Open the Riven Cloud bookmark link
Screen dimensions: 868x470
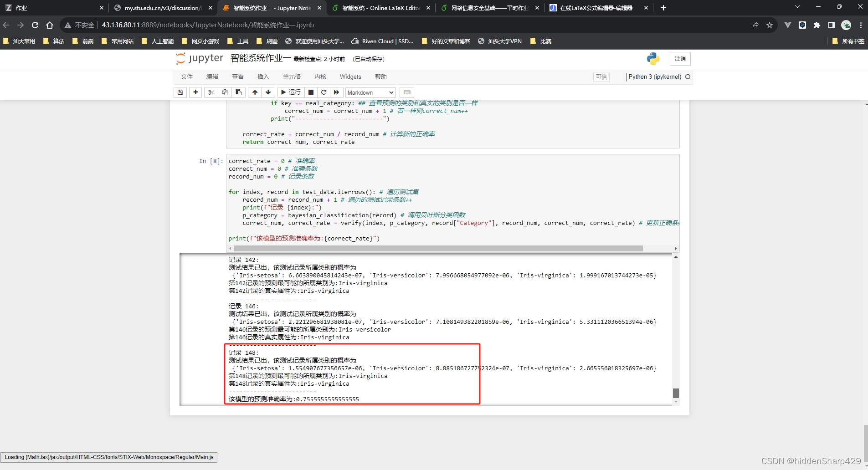(382, 41)
